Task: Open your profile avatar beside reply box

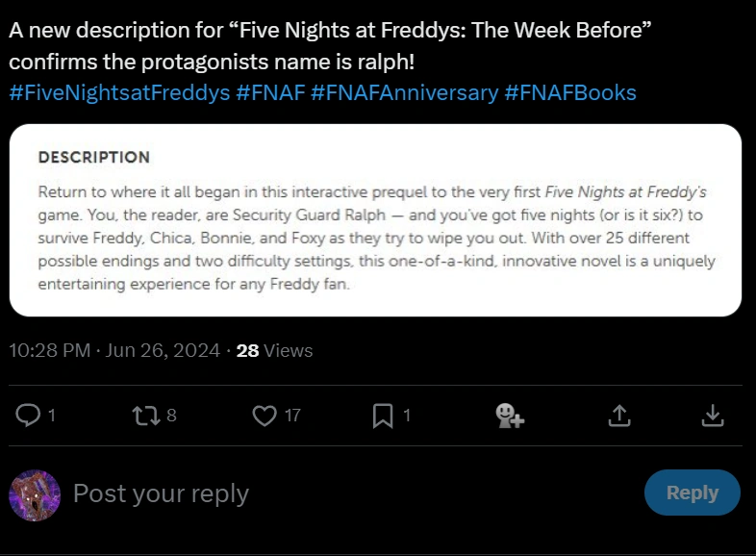Action: (35, 494)
